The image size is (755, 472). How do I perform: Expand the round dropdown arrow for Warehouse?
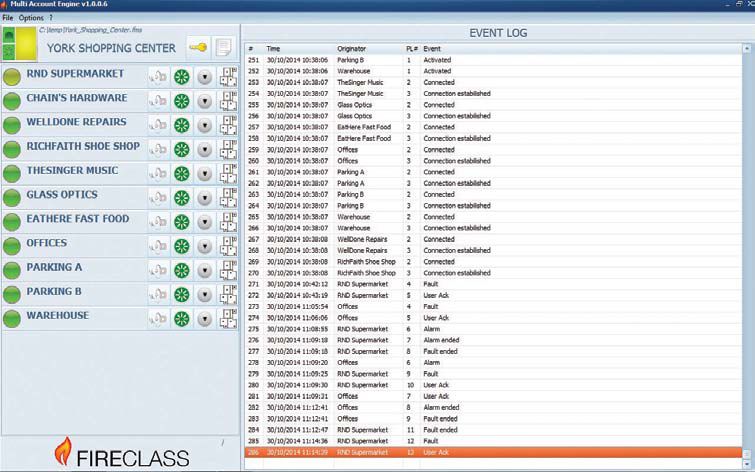click(x=205, y=318)
